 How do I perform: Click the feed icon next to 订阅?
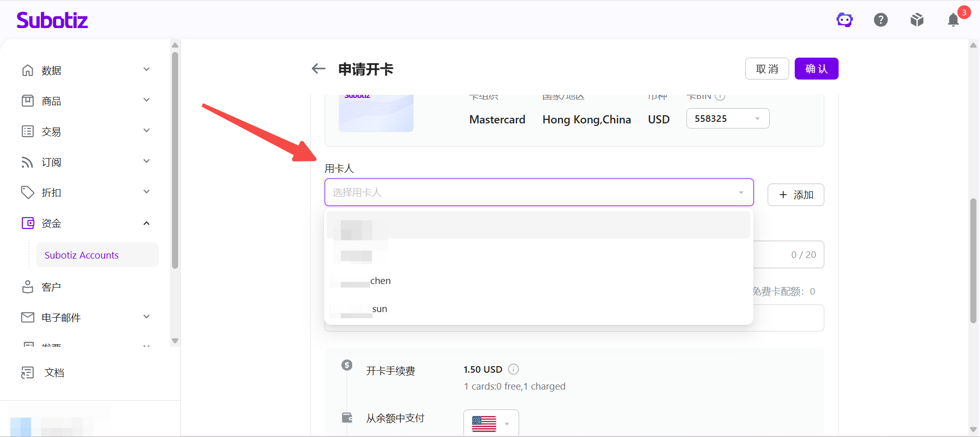(x=28, y=162)
